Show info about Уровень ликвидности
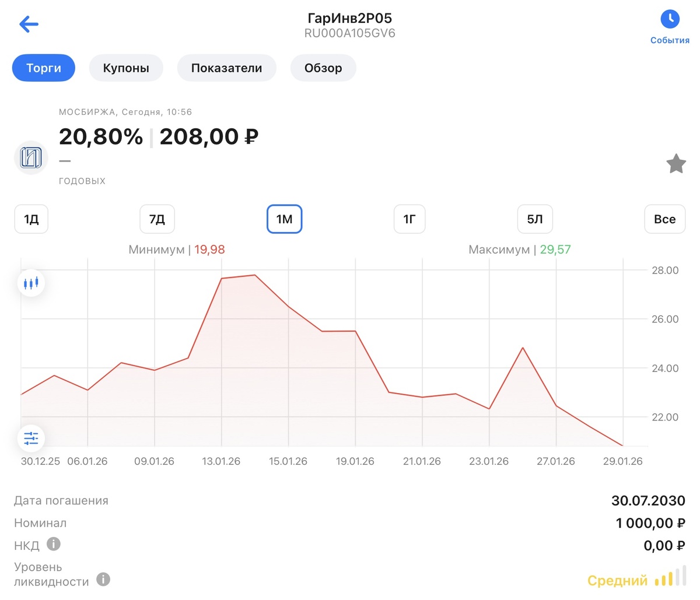This screenshot has height=600, width=700. pos(103,579)
